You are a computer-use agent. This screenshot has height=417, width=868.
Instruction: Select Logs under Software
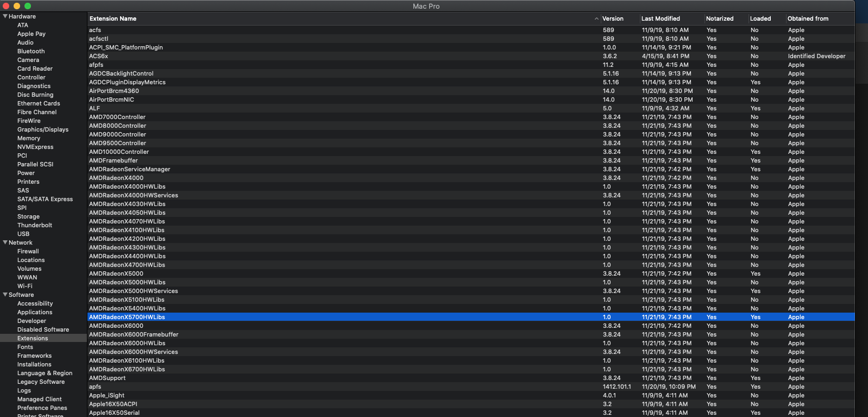tap(24, 390)
